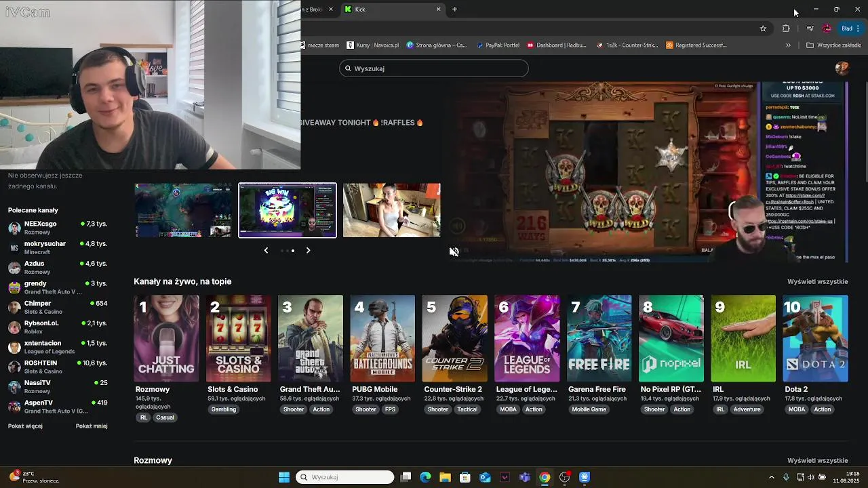Open the Dashboard | Redbu... bookmark
Viewport: 868px width, 488px height.
coord(557,45)
